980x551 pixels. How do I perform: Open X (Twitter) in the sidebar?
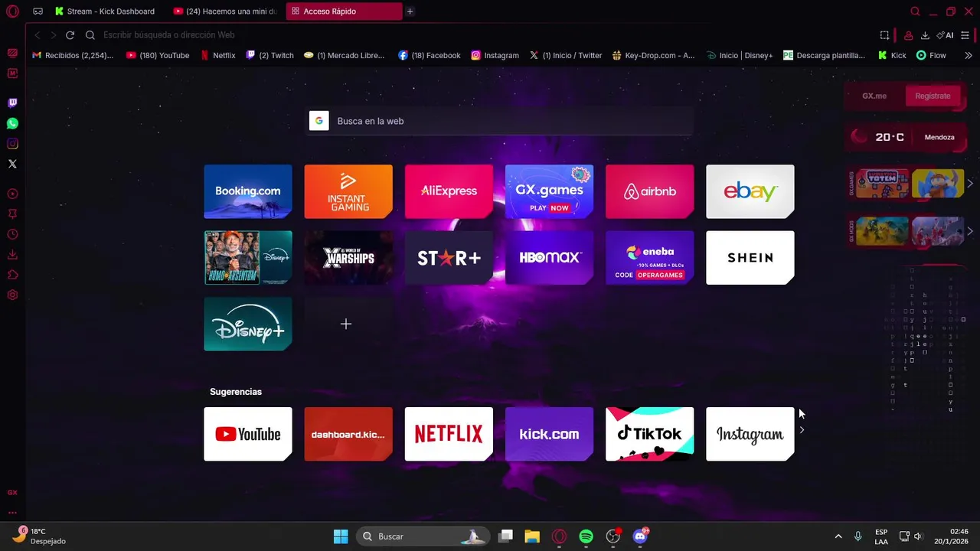(x=12, y=164)
